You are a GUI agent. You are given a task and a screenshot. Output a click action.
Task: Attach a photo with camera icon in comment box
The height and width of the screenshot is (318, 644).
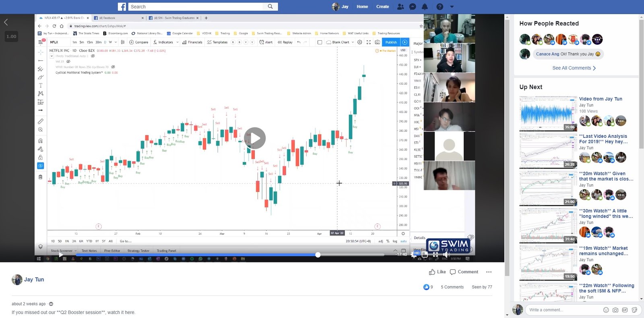pyautogui.click(x=615, y=310)
